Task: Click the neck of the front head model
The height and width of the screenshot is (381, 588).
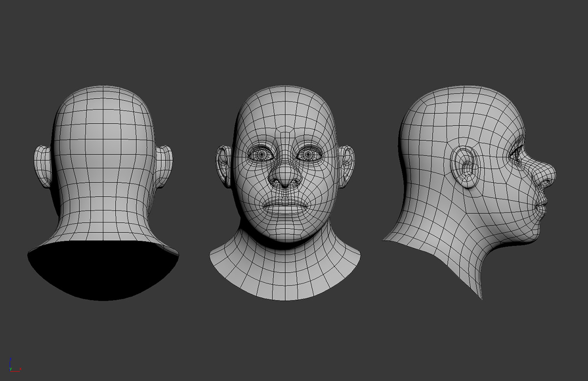Action: coord(284,250)
